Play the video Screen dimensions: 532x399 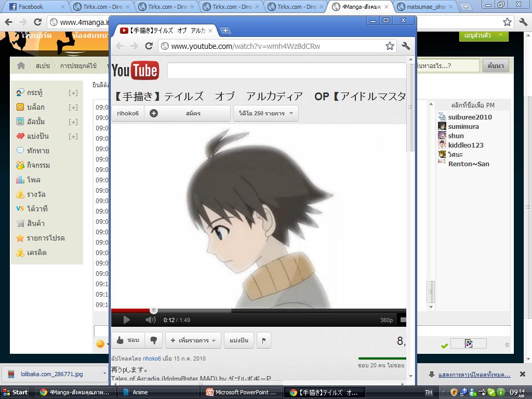[x=126, y=320]
